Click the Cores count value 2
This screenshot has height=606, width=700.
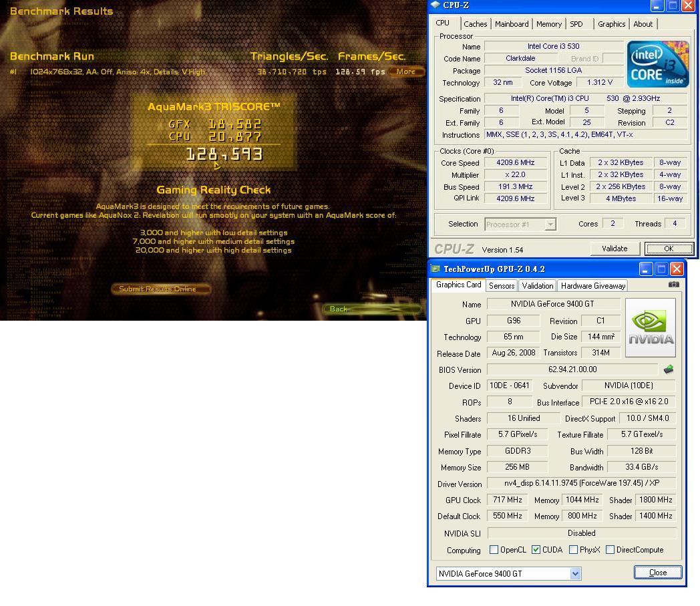click(x=612, y=223)
